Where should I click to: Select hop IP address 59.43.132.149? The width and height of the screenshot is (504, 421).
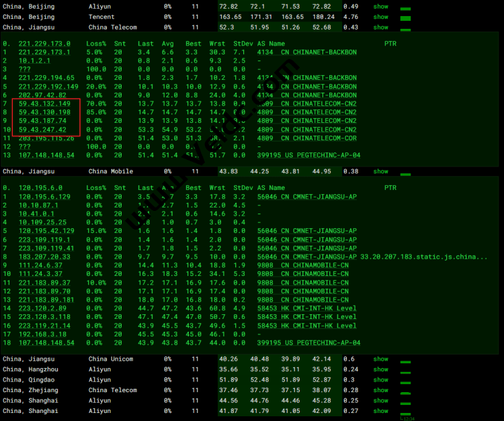point(44,104)
